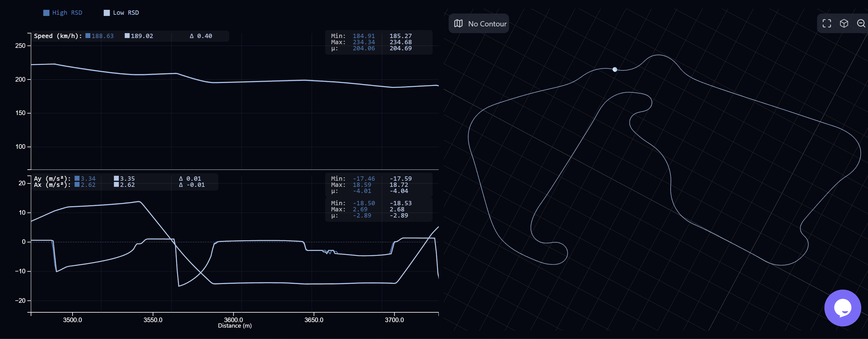The width and height of the screenshot is (868, 339).
Task: Click the 3500.0 distance axis tick
Action: [x=72, y=320]
